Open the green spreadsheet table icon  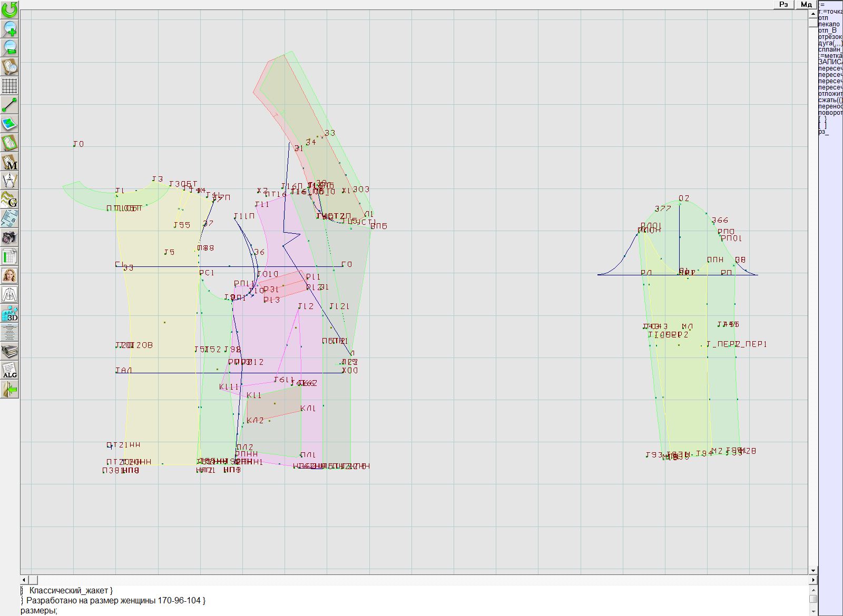[x=9, y=256]
